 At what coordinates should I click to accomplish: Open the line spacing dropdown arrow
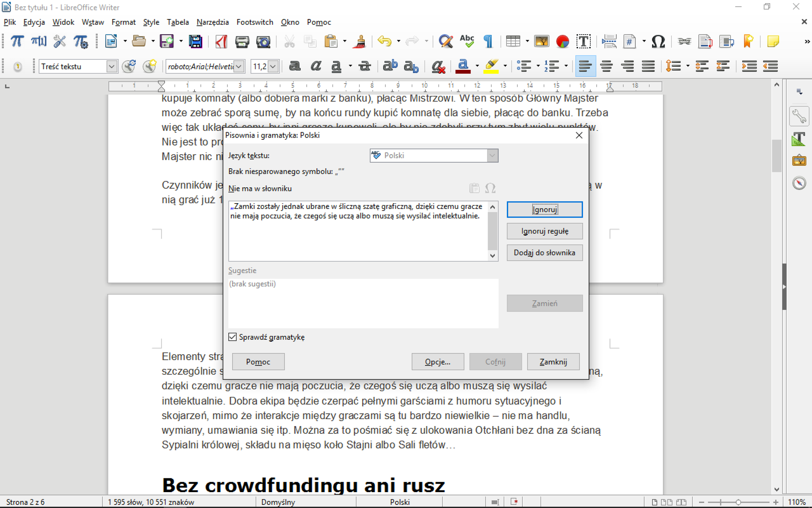688,66
